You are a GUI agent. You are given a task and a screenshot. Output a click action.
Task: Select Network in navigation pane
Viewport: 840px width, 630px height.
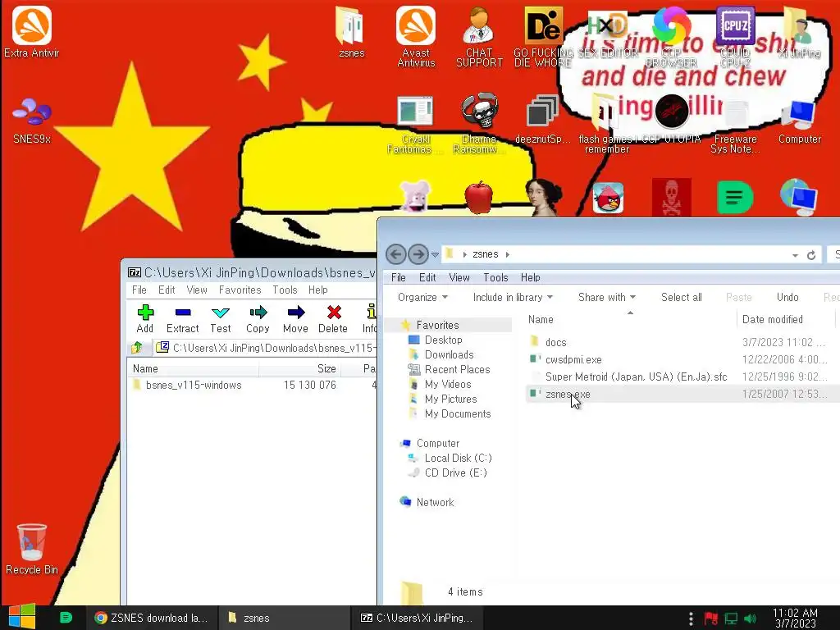435,502
